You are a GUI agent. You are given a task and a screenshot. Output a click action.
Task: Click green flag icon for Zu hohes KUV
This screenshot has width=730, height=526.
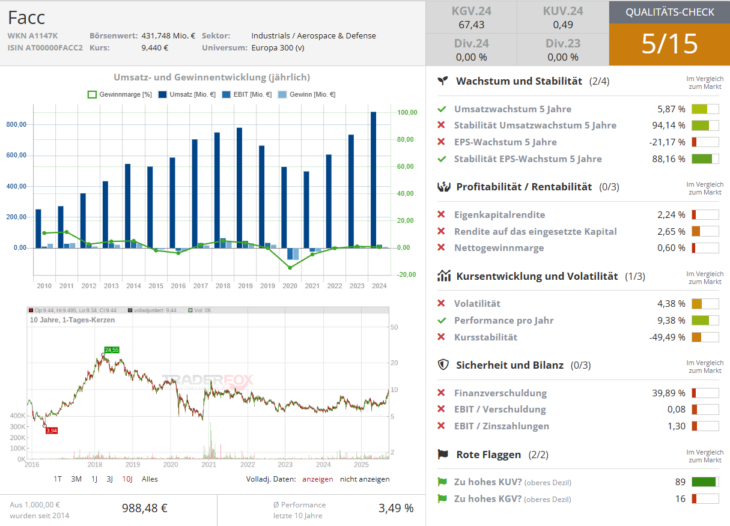coord(442,482)
